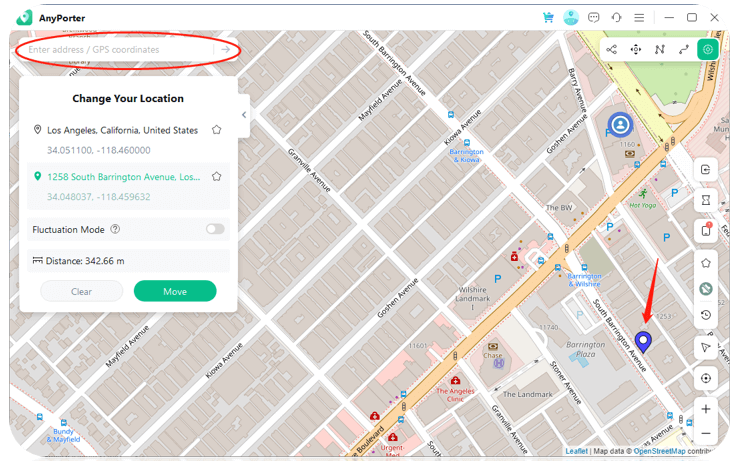Favorite the Los Angeles, California location
The image size is (747, 461).
[217, 130]
